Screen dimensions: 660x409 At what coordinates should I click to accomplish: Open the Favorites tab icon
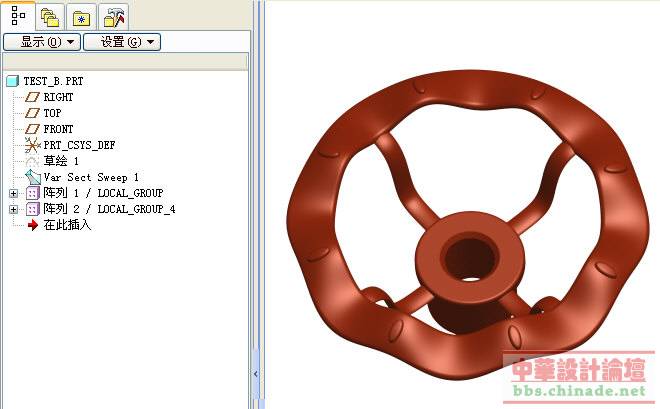click(82, 16)
